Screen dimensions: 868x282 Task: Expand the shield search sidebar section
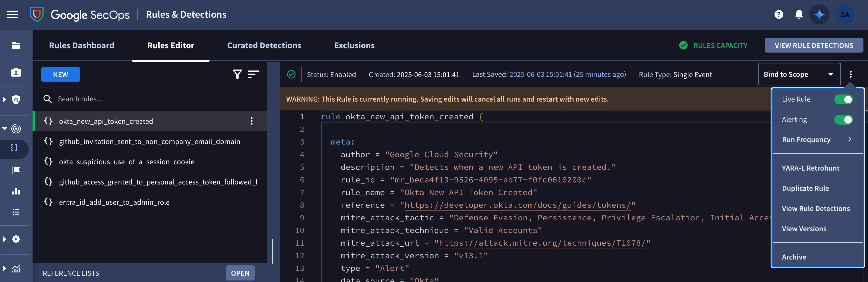(x=5, y=100)
